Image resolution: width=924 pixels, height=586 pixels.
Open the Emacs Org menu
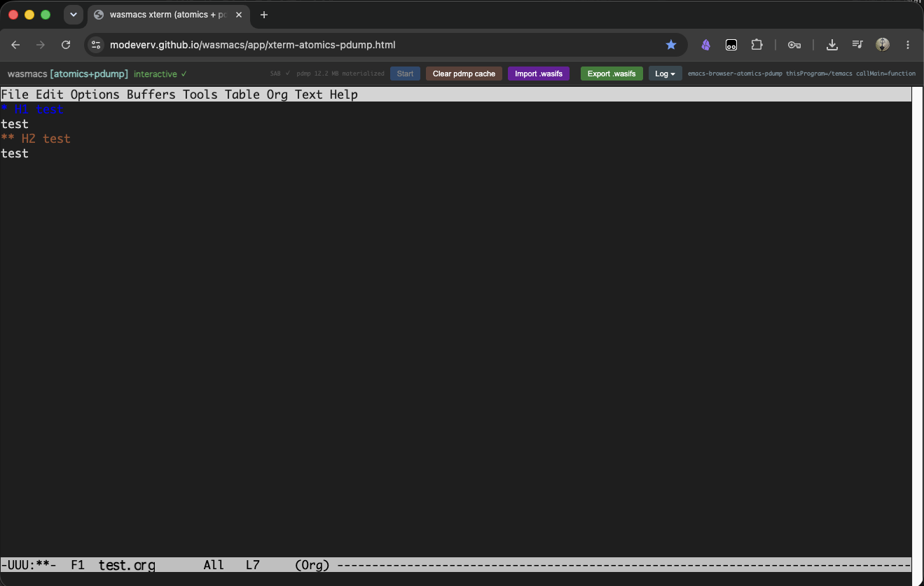point(277,95)
